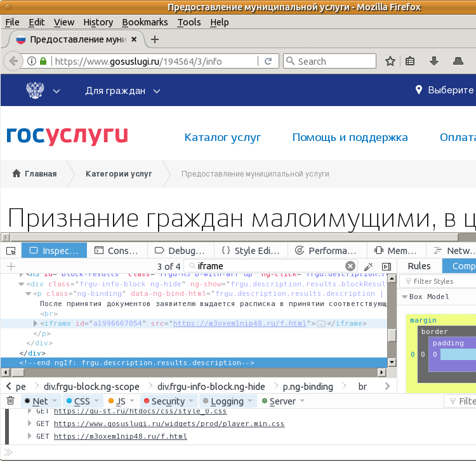The image size is (476, 461).
Task: Expand the iframe node in markup
Action: (35, 323)
